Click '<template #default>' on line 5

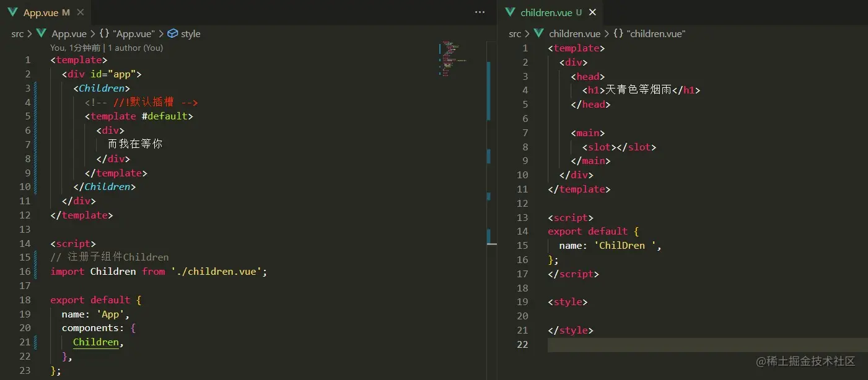[139, 116]
